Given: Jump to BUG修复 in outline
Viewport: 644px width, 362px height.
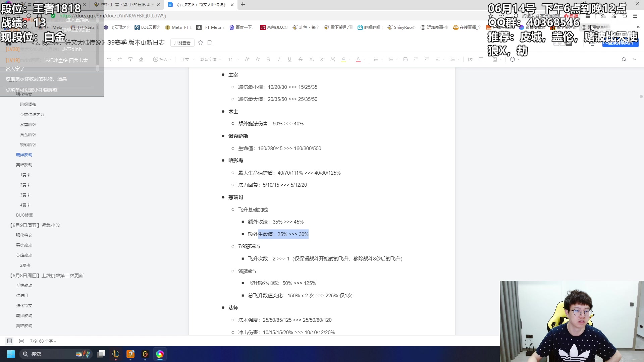Looking at the screenshot, I should point(24,215).
